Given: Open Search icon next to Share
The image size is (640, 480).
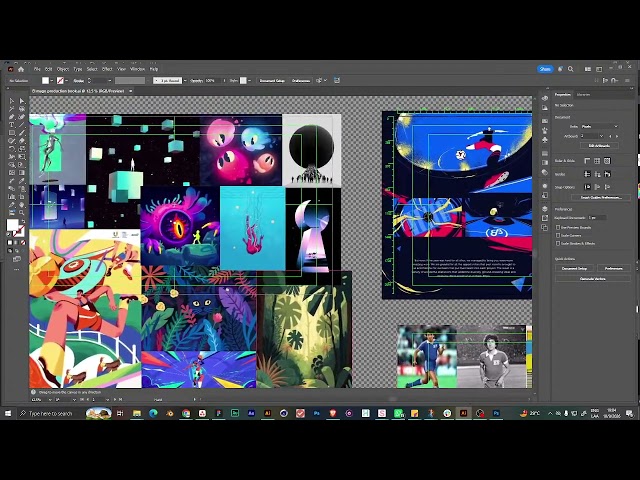Looking at the screenshot, I should point(571,69).
